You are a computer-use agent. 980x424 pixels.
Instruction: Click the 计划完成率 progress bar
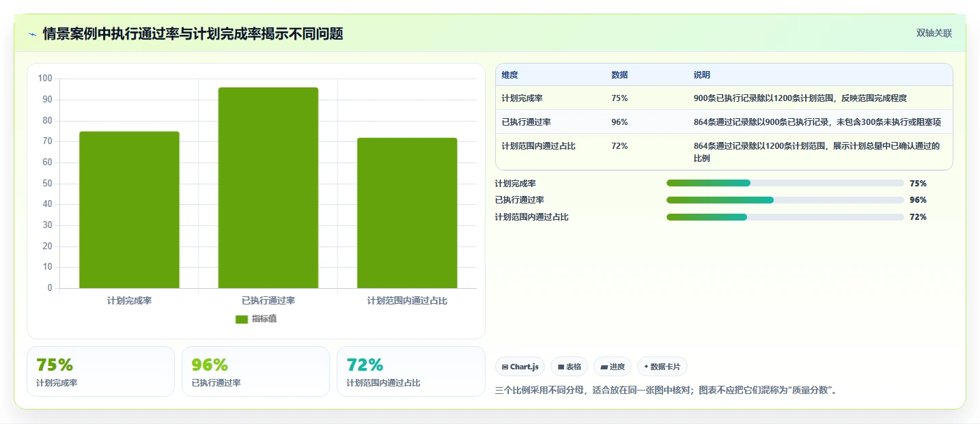(785, 183)
